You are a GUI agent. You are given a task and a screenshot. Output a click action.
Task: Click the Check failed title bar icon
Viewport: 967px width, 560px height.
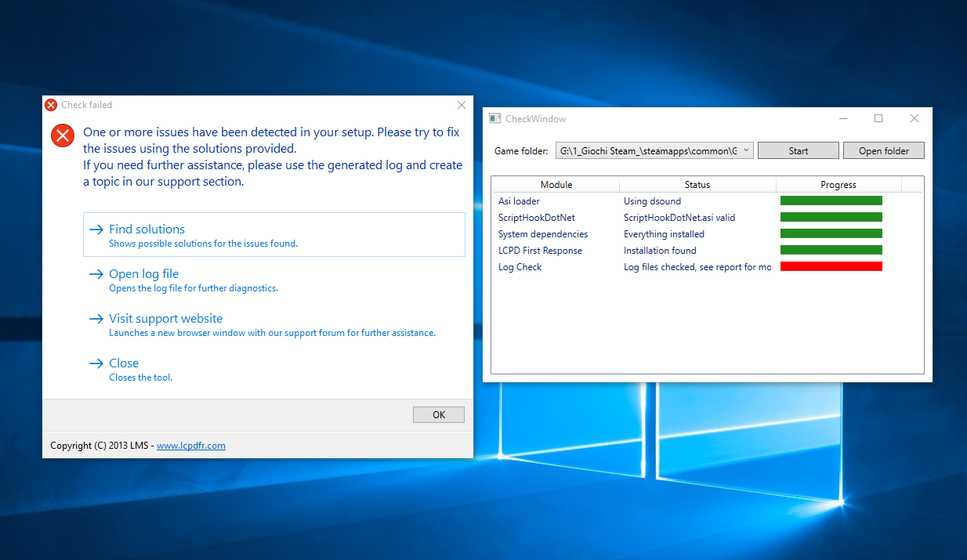tap(51, 105)
